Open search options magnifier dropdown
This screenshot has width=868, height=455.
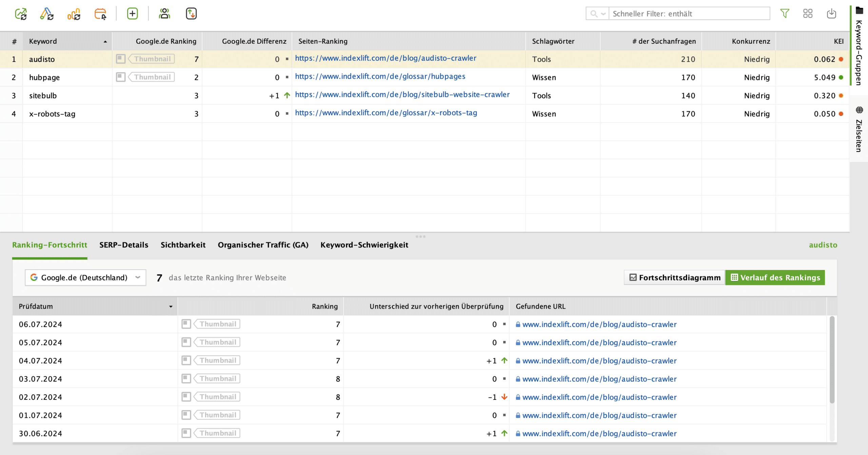click(x=597, y=14)
